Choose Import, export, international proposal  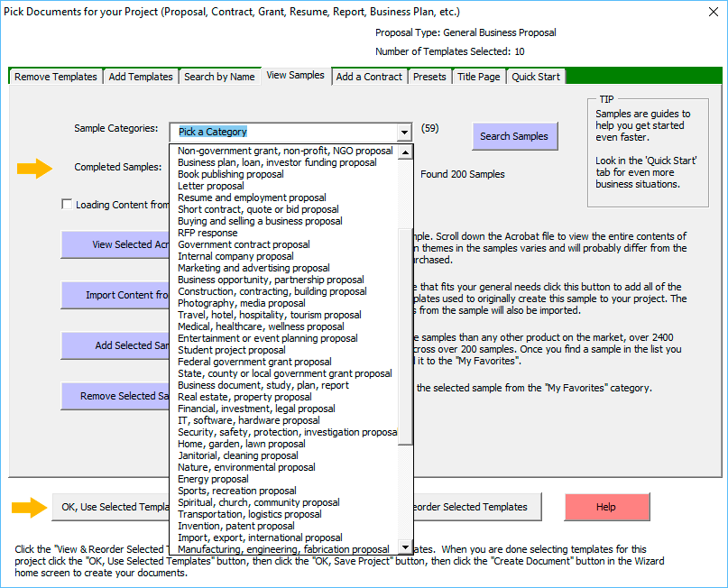(x=284, y=537)
